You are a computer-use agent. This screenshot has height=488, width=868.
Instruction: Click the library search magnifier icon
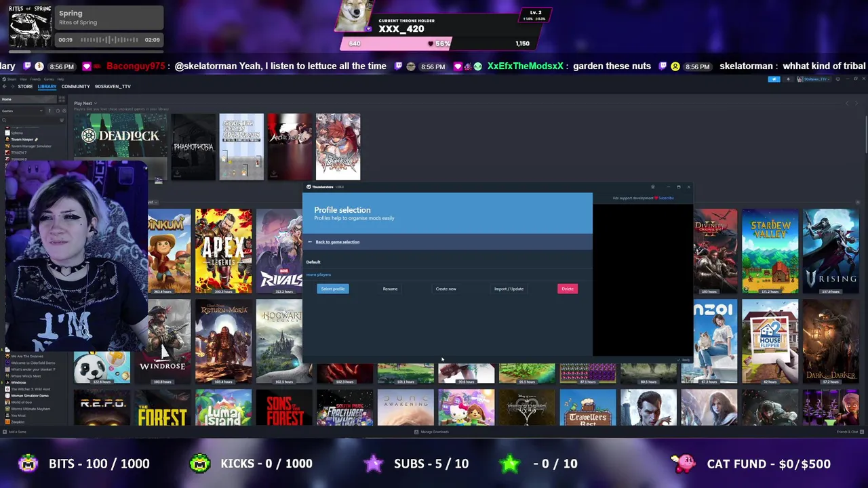pyautogui.click(x=4, y=120)
